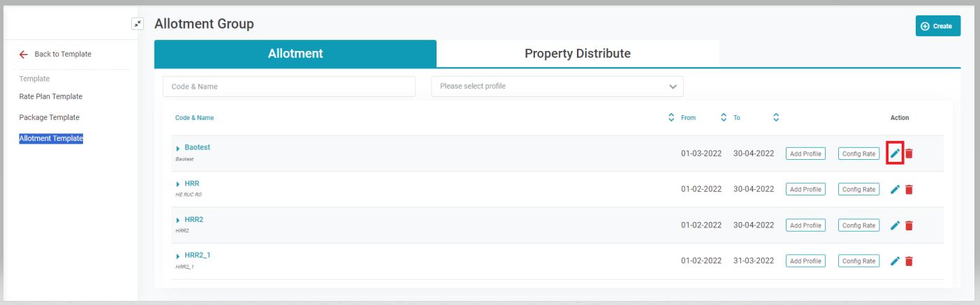980x305 pixels.
Task: Edit the HRR2_1 allotment entry
Action: [x=895, y=261]
